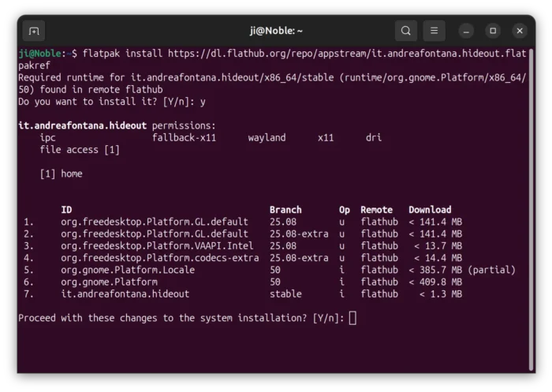Click the "[1] home" footnote text
This screenshot has width=552, height=392.
[x=61, y=174]
